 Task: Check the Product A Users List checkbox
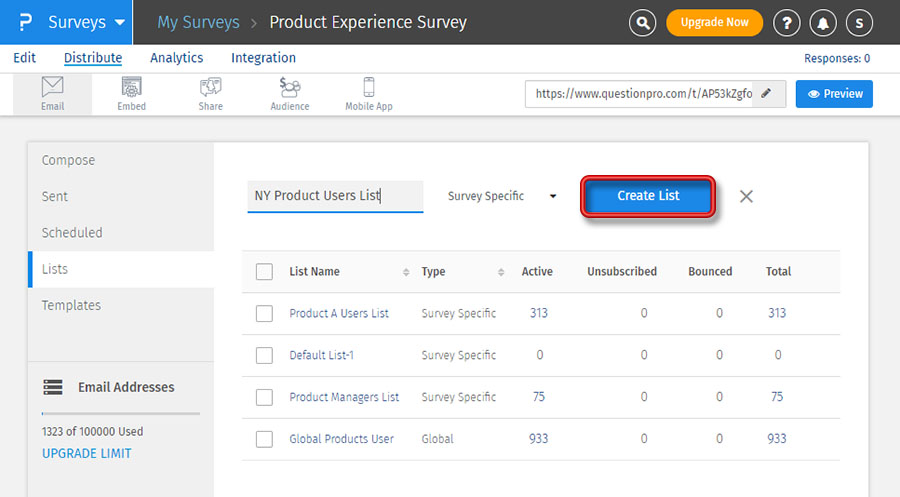click(x=264, y=314)
